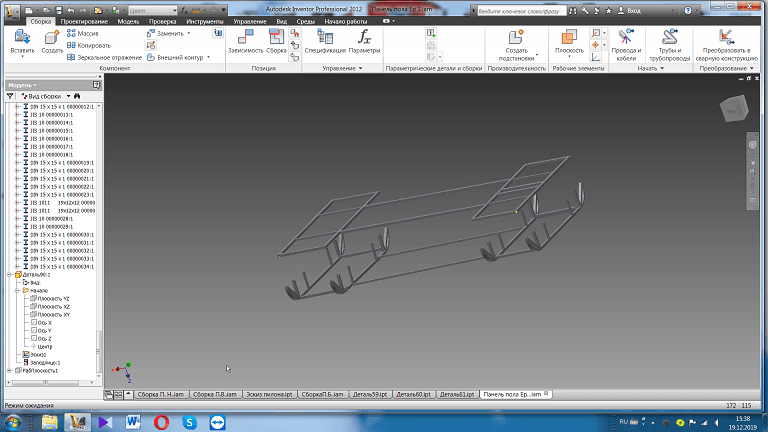Open the Opera browser from taskbar
The image size is (768, 432).
tap(162, 423)
